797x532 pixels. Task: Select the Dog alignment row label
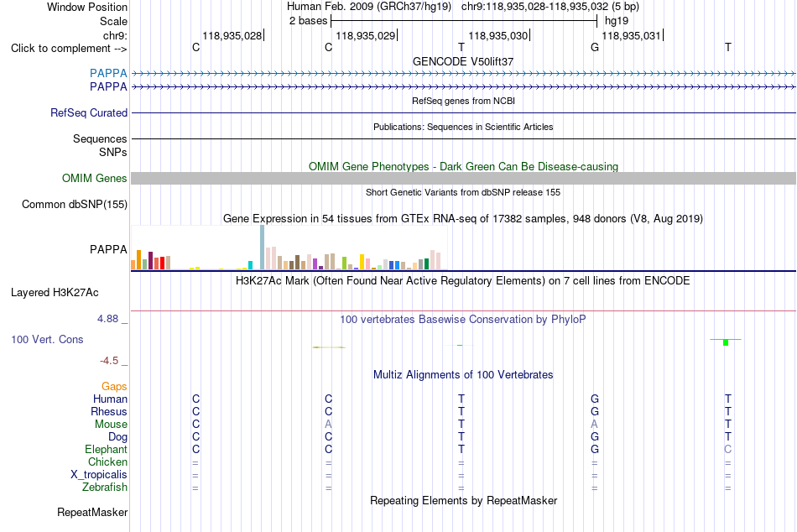coord(118,437)
